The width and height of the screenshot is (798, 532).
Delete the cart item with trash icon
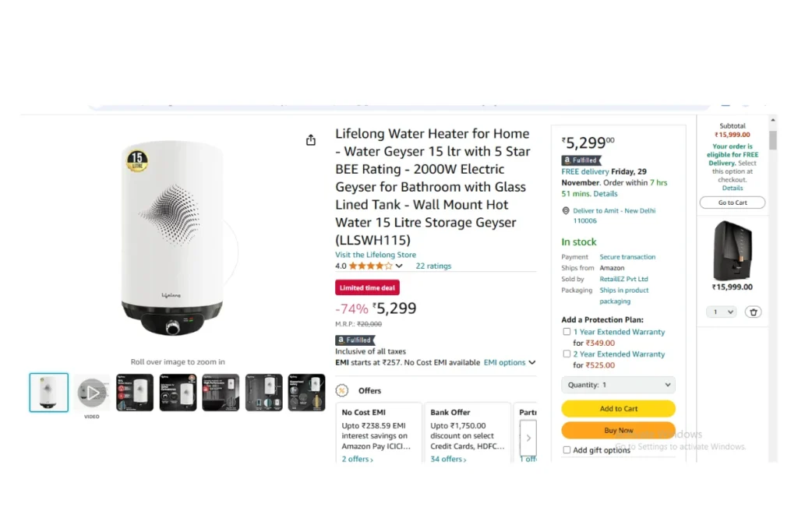click(x=754, y=312)
